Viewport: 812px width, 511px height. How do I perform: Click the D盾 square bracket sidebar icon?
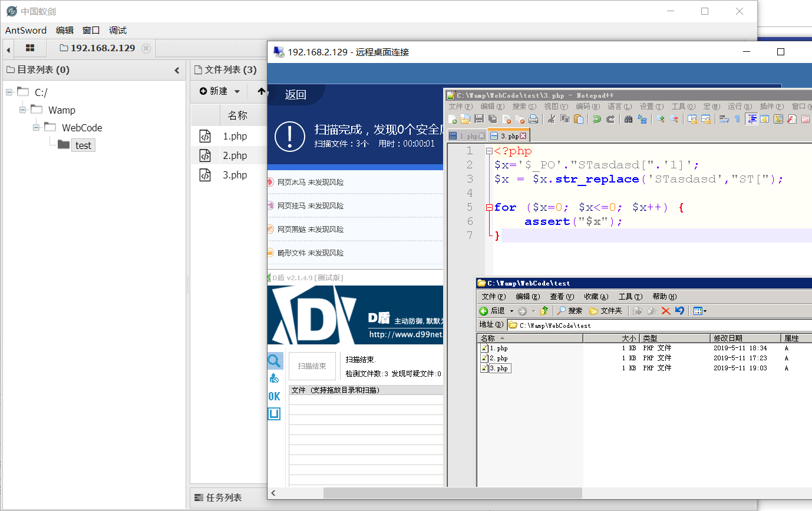[274, 414]
